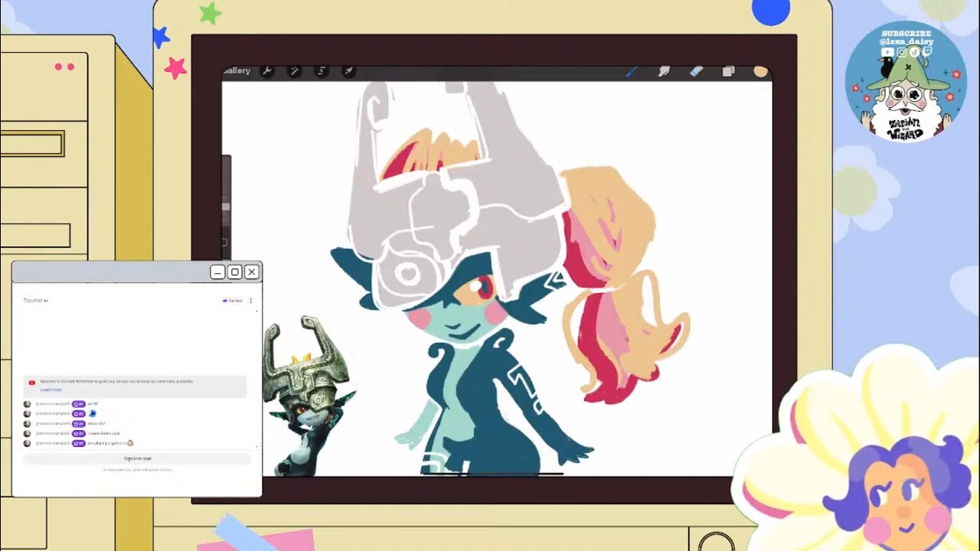Open the Adjustments magic wand menu
Viewport: 980px width, 551px height.
pos(294,70)
